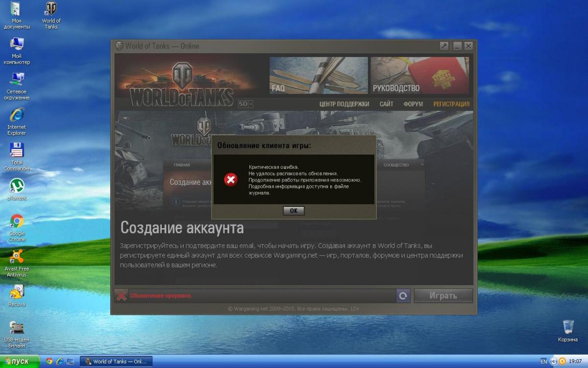Launch Chrome from quick launch bar
Screen dimensions: 588x368
point(49,362)
